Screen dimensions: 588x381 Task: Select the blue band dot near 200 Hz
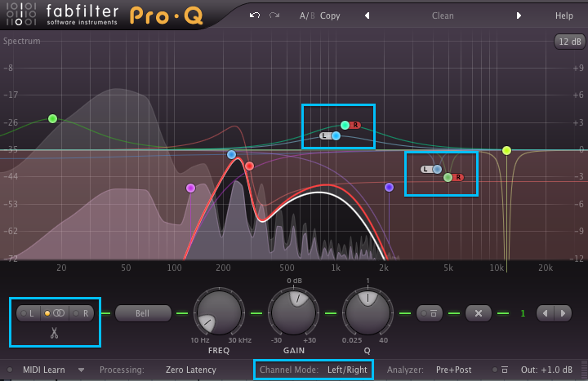click(x=231, y=154)
